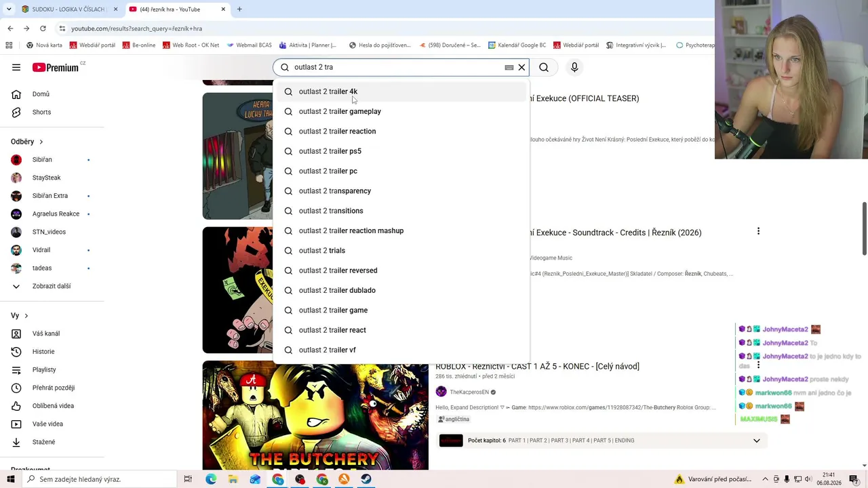868x488 pixels.
Task: Close the SUDOKU tab
Action: click(115, 9)
